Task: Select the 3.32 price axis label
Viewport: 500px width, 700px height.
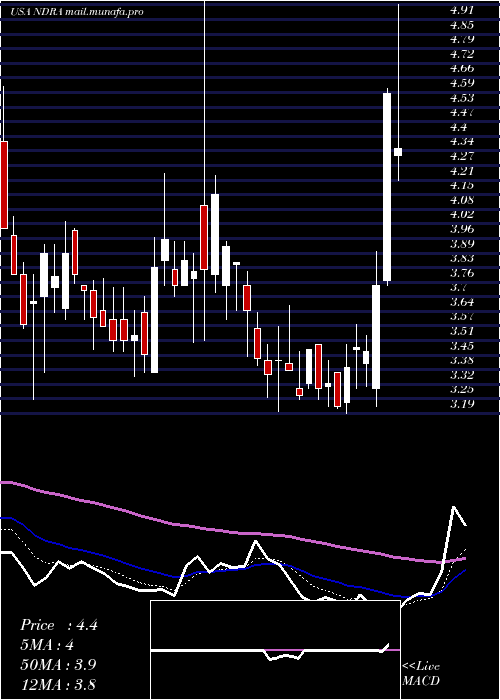Action: (x=461, y=375)
